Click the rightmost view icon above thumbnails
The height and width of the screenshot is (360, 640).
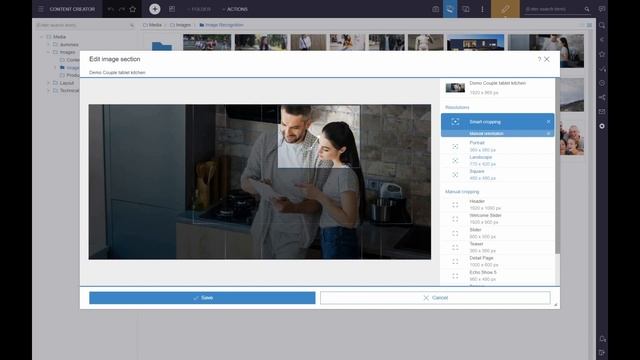(x=589, y=25)
